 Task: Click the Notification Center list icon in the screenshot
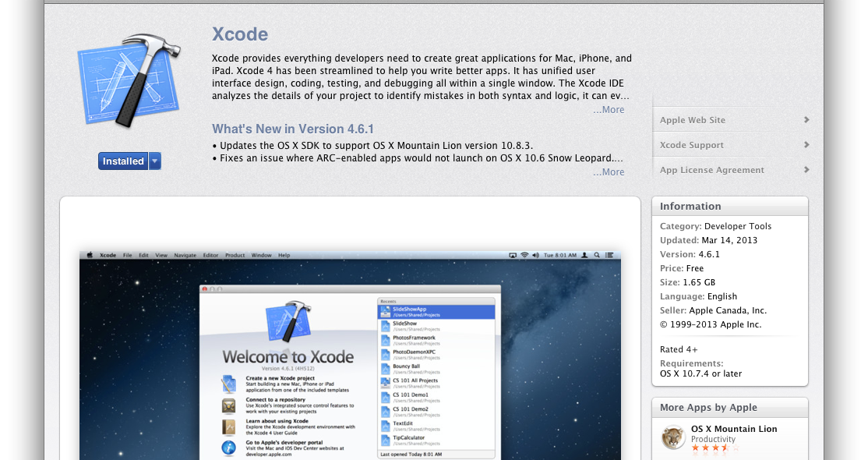[609, 255]
